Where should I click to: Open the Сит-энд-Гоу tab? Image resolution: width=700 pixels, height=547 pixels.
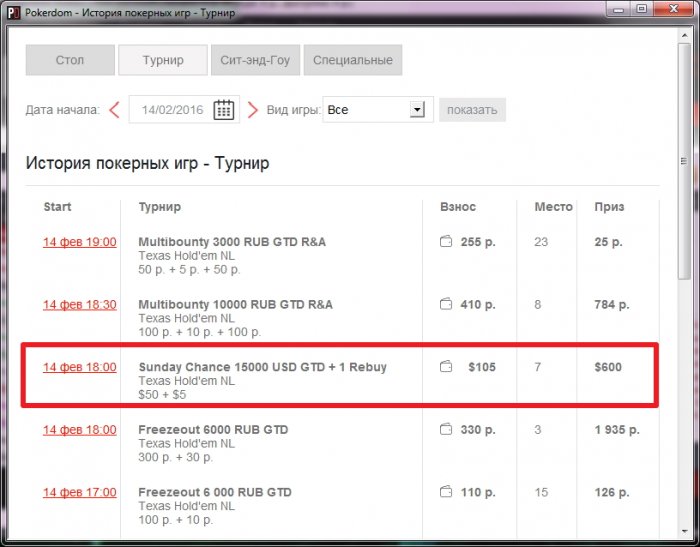tap(255, 60)
